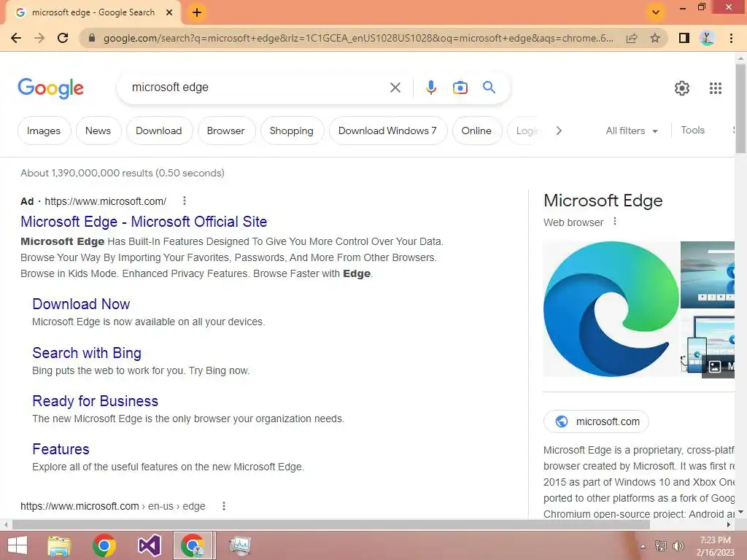Filter results by News
The height and width of the screenshot is (560, 747).
98,131
